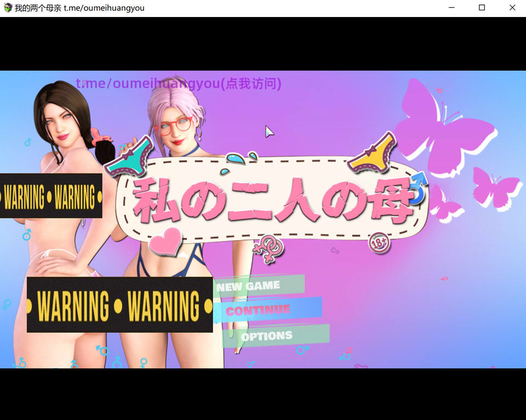The image size is (526, 420).
Task: Close the game window
Action: [512, 8]
